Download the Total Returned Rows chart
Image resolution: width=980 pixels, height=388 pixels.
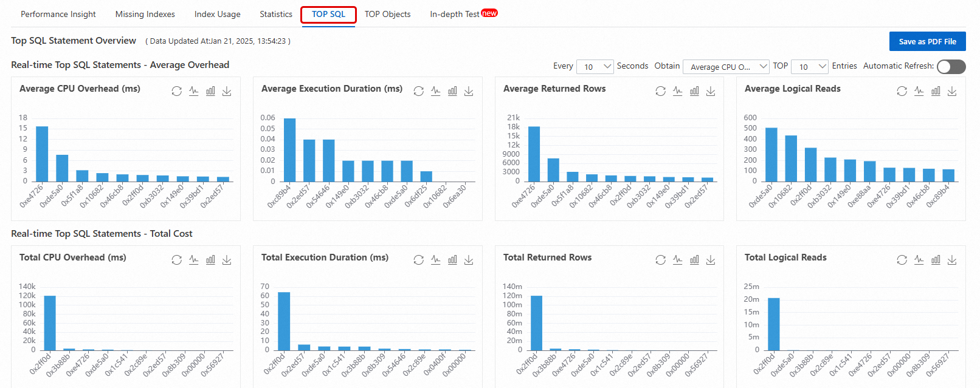[711, 260]
